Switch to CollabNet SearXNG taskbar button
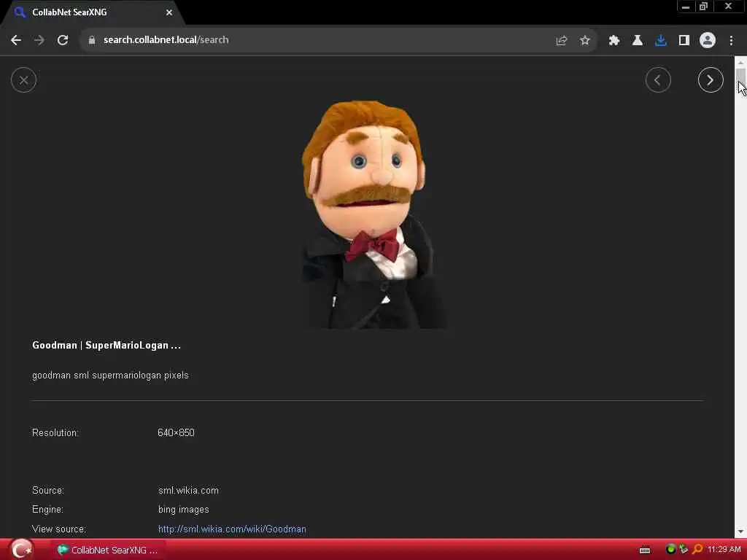 [108, 550]
